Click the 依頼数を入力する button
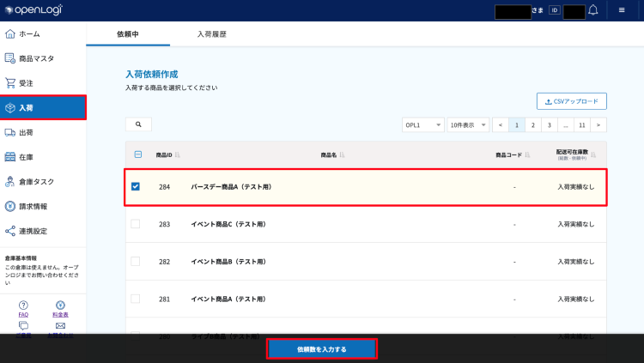This screenshot has height=363, width=644. [322, 349]
